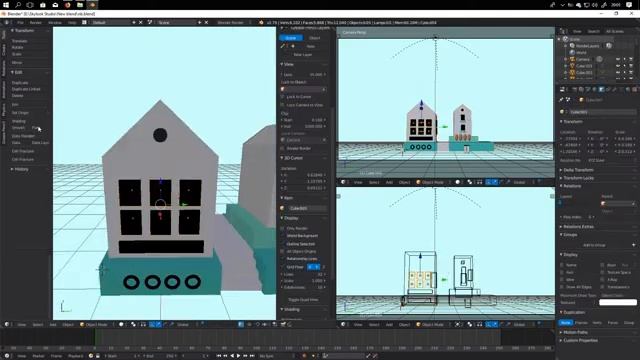
Task: Click the shading icon in the wireframe view header
Action: (458, 324)
